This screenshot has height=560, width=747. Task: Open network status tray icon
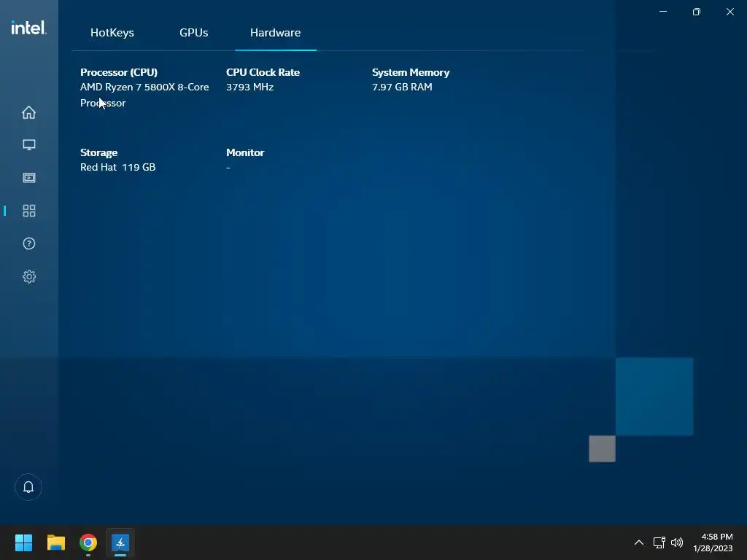point(659,542)
